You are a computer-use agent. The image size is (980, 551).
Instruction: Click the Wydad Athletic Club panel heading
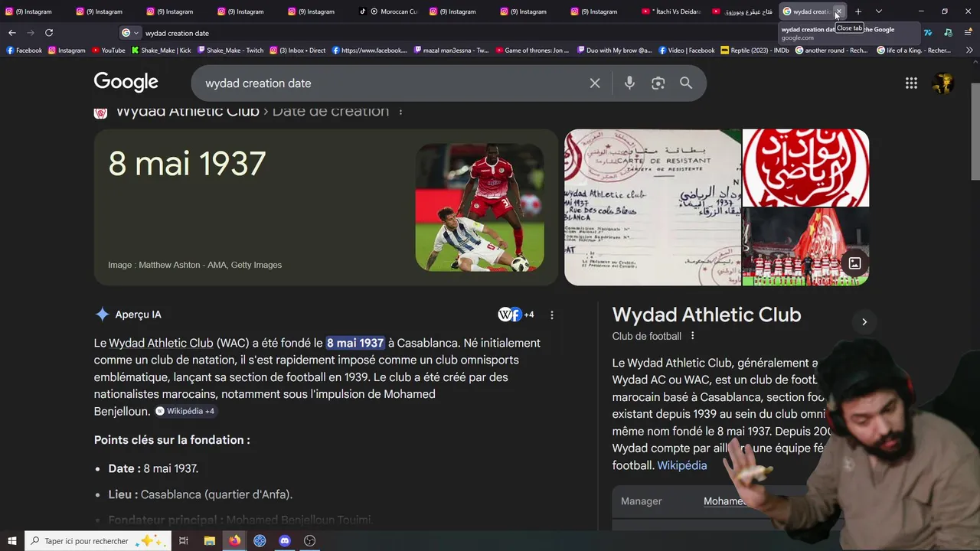(706, 315)
